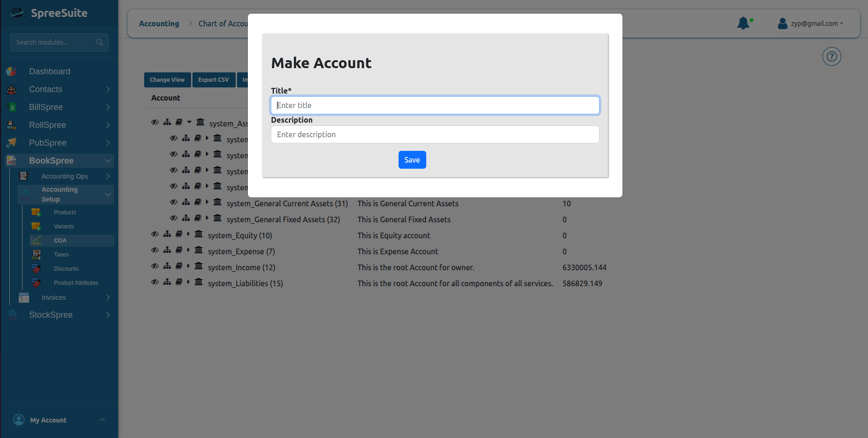
Task: Click the Invoices sidebar icon
Action: (24, 297)
